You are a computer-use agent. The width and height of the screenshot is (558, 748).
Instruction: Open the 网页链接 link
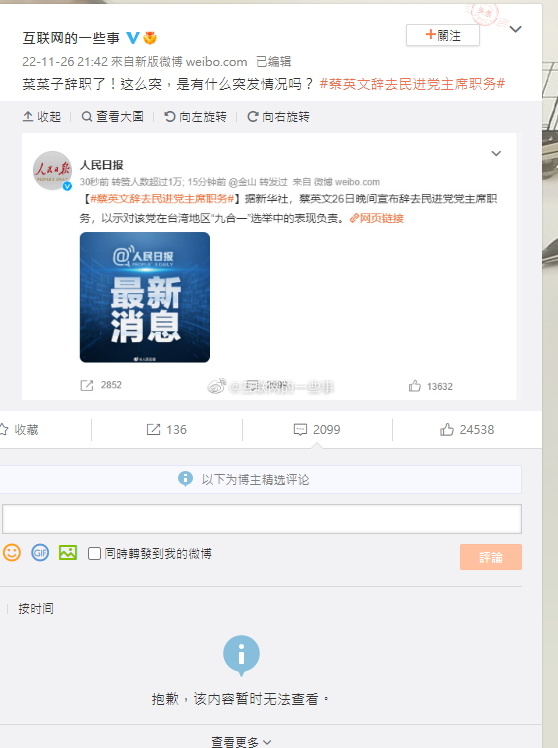pyautogui.click(x=377, y=218)
